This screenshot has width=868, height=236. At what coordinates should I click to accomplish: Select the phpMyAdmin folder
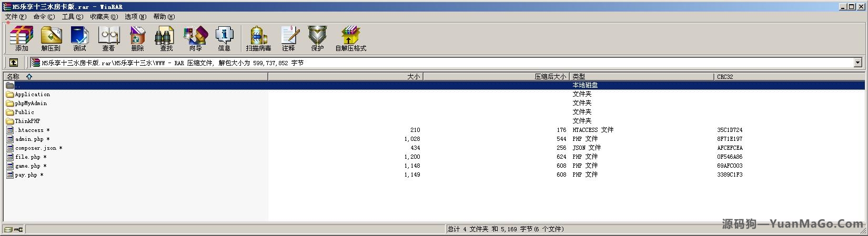[x=31, y=104]
